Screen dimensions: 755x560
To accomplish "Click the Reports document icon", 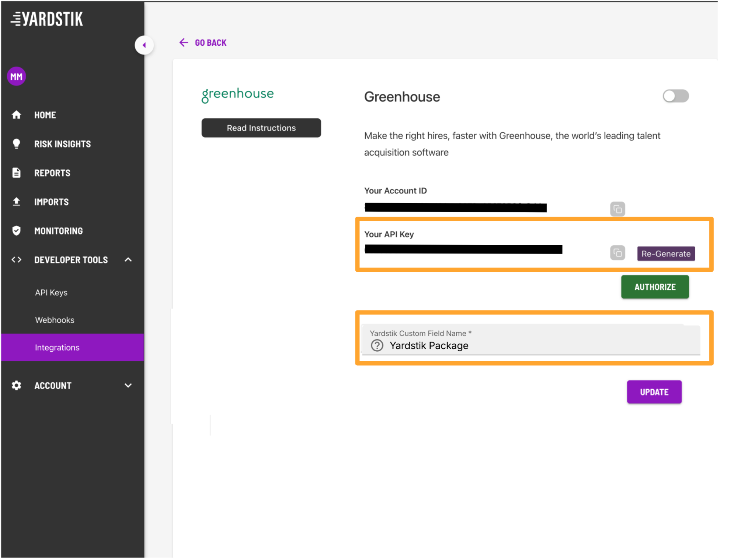I will click(x=16, y=173).
